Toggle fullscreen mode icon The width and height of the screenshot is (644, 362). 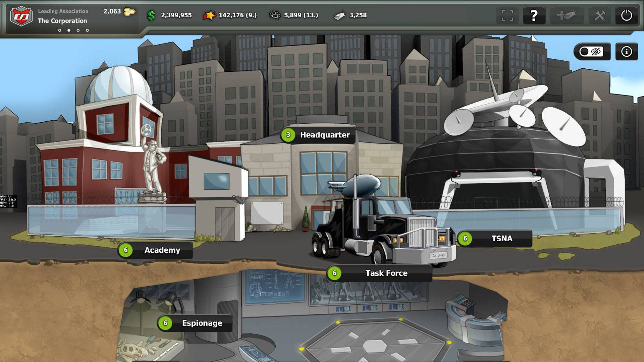coord(507,15)
